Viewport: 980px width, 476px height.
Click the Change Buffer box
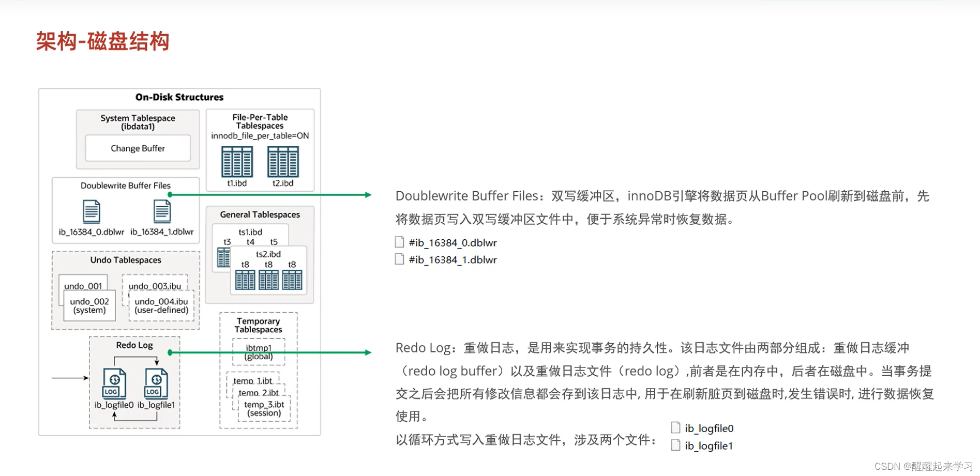coord(137,148)
